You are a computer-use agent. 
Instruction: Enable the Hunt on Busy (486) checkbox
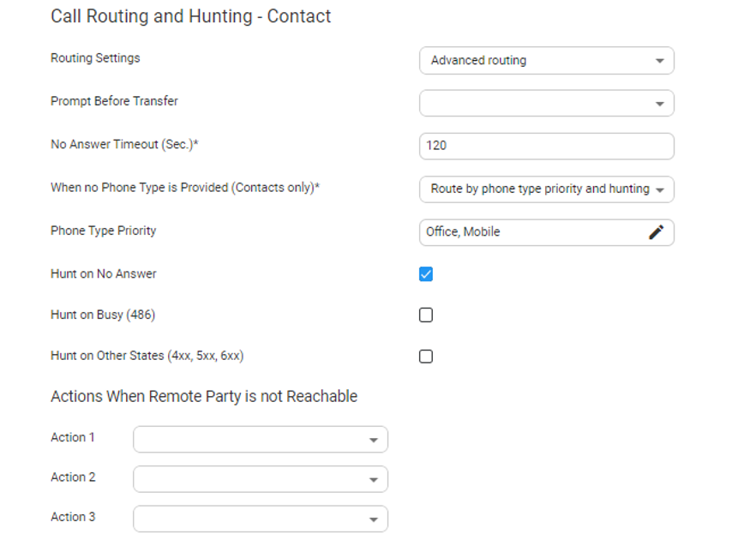426,315
